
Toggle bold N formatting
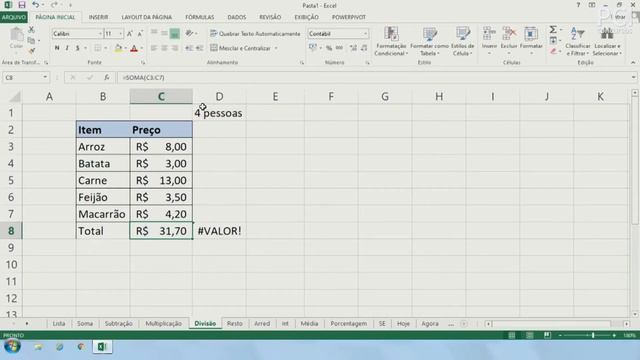[57, 48]
